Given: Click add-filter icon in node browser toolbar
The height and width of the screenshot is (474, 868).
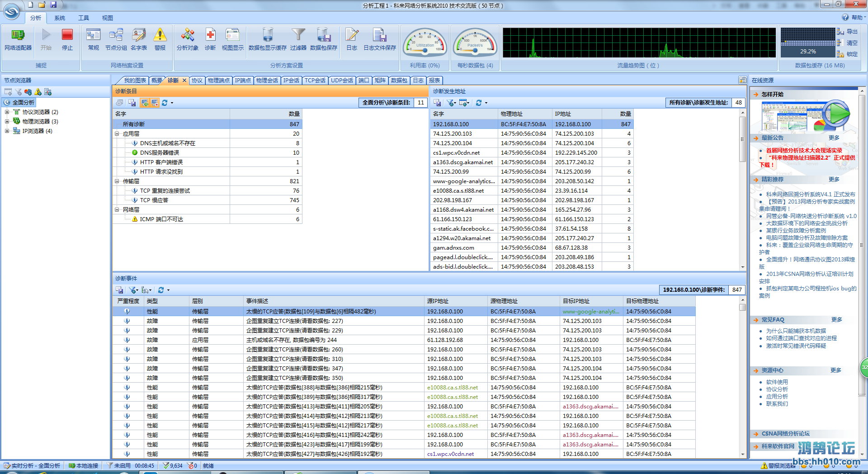Looking at the screenshot, I should [18, 92].
